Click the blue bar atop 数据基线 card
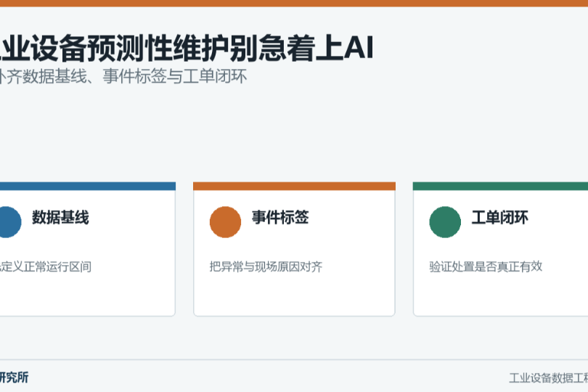The width and height of the screenshot is (588, 392). pos(88,186)
